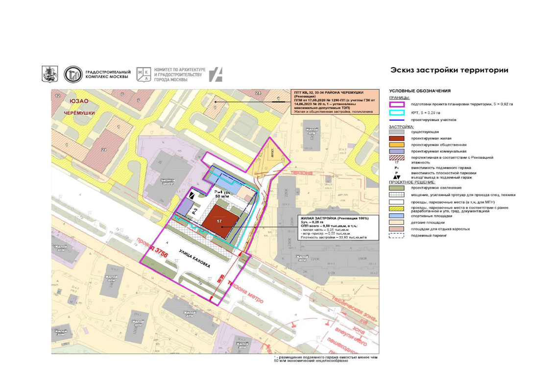This screenshot has width=554, height=392.
Task: Click the техзона метро red label
Action: pyautogui.click(x=246, y=292)
